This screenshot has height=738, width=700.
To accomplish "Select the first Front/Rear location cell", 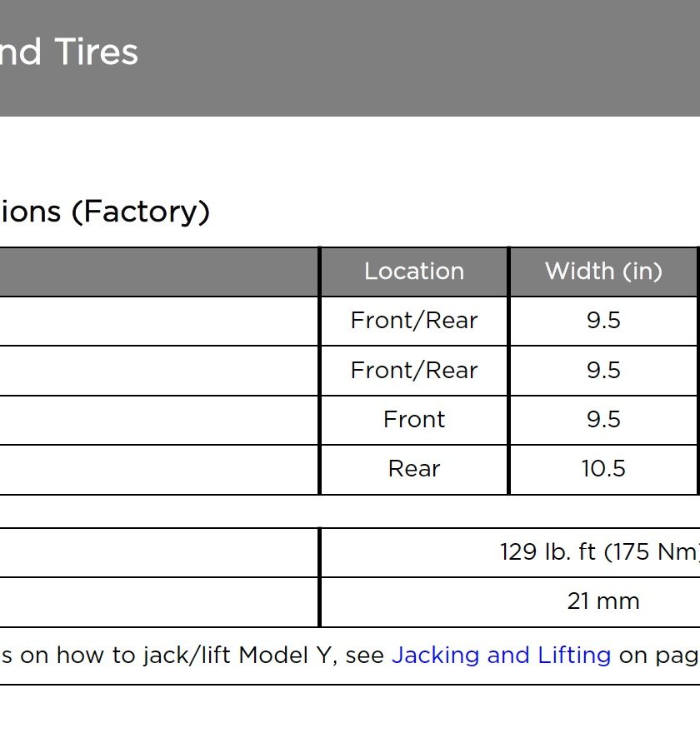I will click(x=414, y=321).
